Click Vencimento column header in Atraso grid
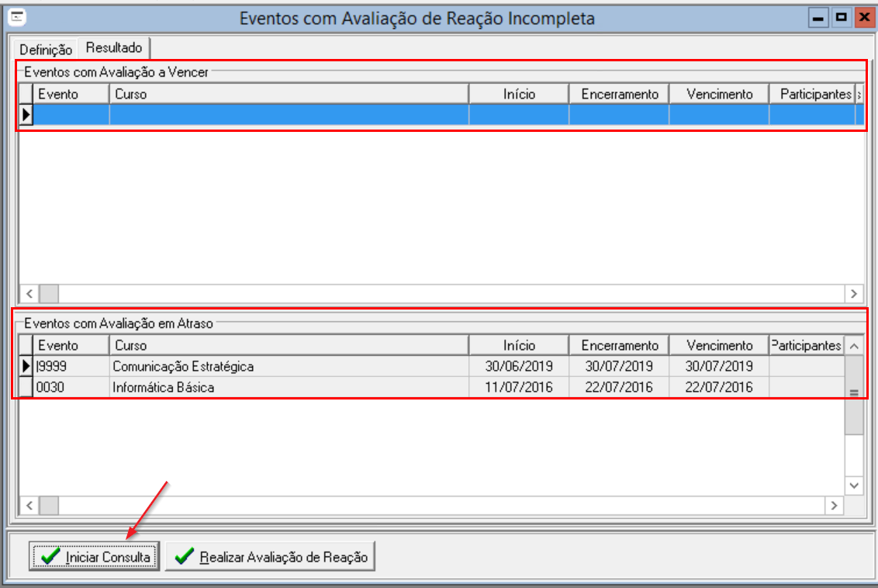 718,345
